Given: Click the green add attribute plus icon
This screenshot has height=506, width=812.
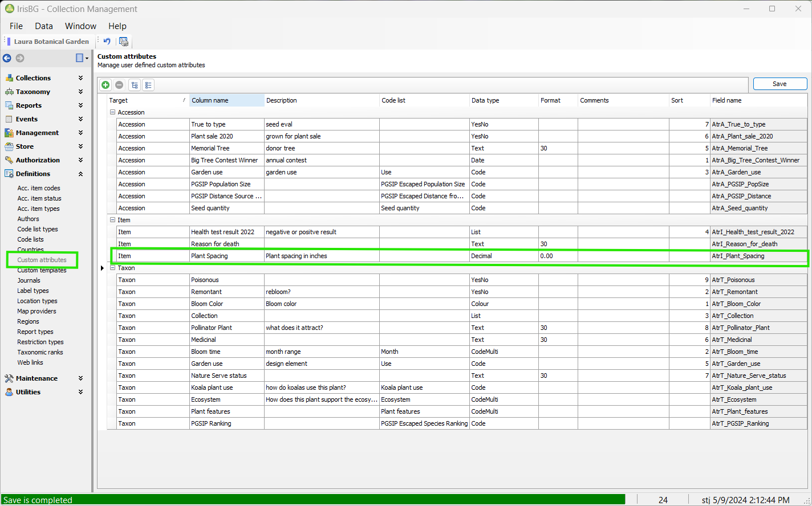Looking at the screenshot, I should click(x=105, y=85).
